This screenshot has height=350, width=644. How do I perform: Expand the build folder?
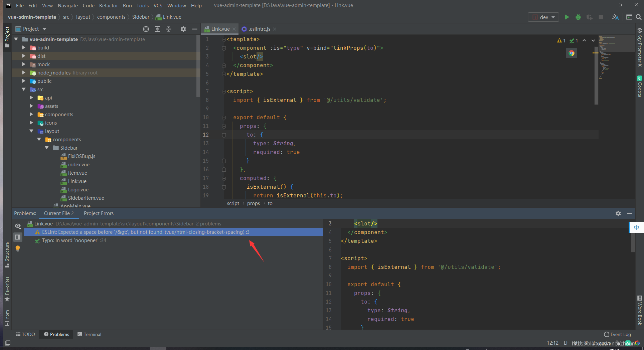(23, 48)
